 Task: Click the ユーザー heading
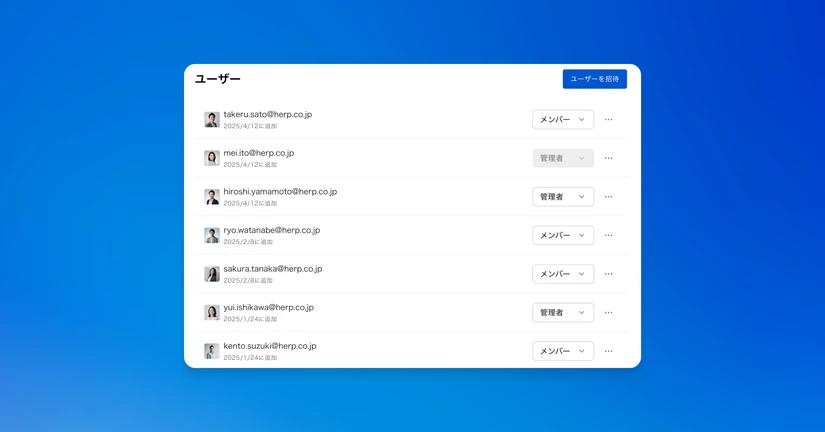pyautogui.click(x=217, y=79)
